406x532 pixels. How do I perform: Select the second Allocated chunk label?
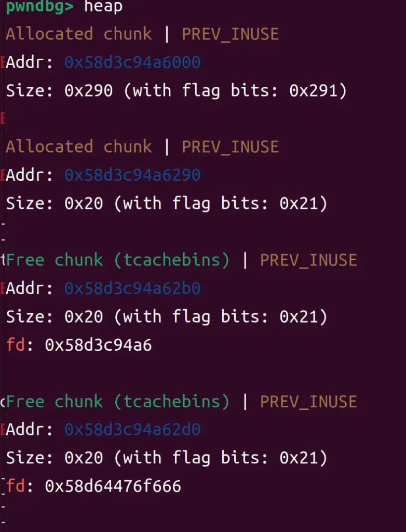tap(79, 147)
